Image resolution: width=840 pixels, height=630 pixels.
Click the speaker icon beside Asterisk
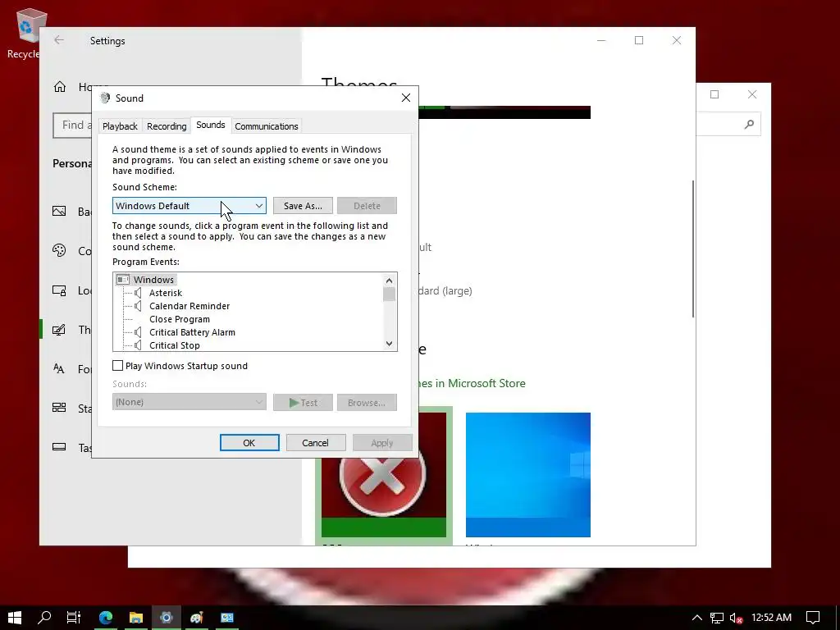(138, 293)
